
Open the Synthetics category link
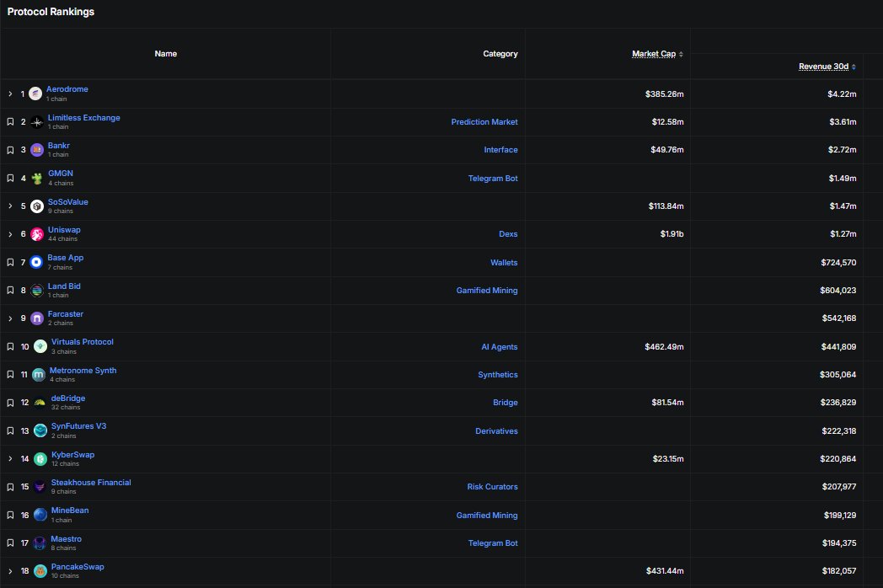point(498,375)
